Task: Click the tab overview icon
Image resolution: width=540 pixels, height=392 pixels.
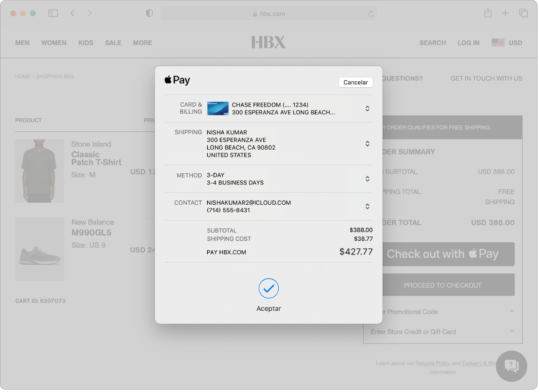Action: (524, 13)
